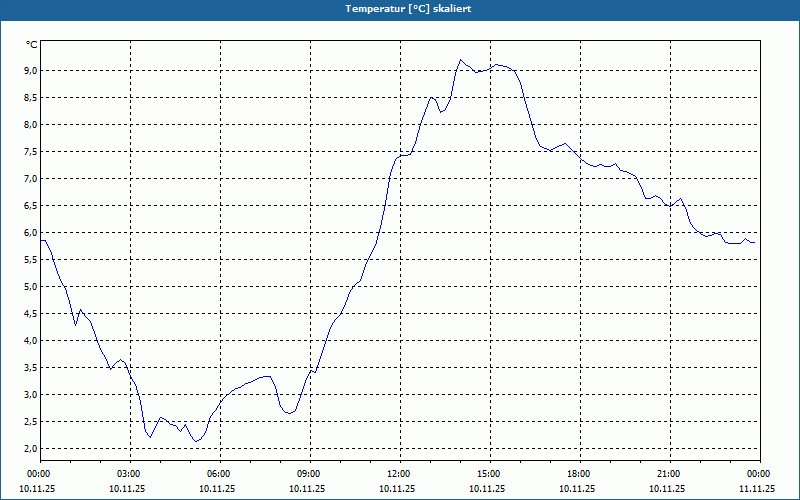Pick the 6,5 y-axis tick label
Image resolution: width=800 pixels, height=500 pixels.
[31, 206]
